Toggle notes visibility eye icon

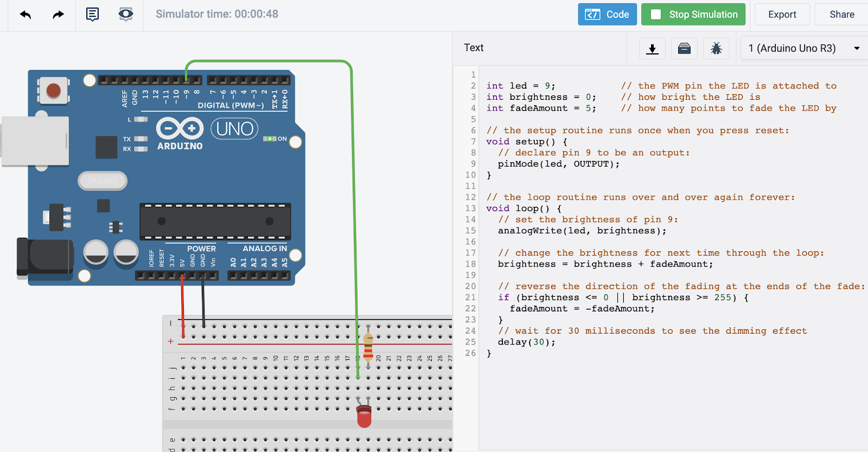(126, 14)
